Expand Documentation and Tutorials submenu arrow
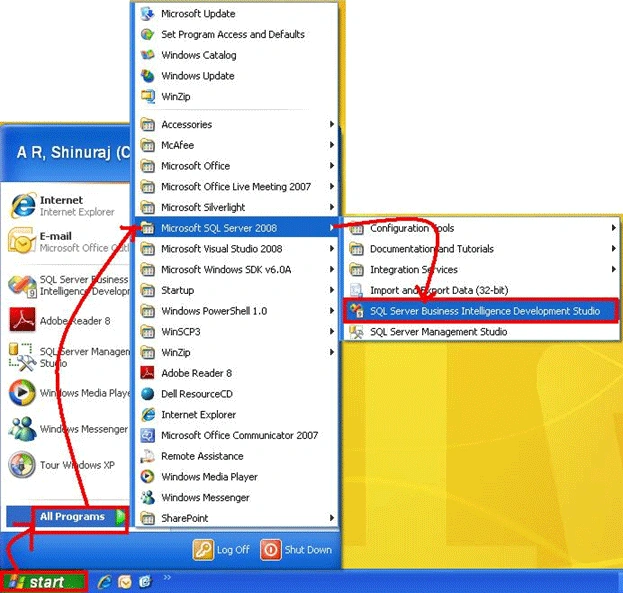This screenshot has height=593, width=623. pyautogui.click(x=614, y=248)
